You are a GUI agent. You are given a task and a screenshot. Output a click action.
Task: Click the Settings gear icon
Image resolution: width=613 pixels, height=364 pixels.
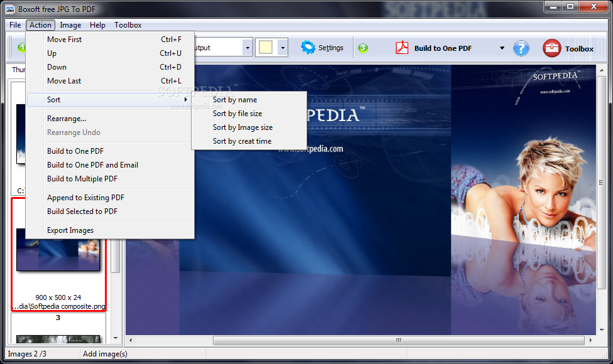pyautogui.click(x=308, y=48)
